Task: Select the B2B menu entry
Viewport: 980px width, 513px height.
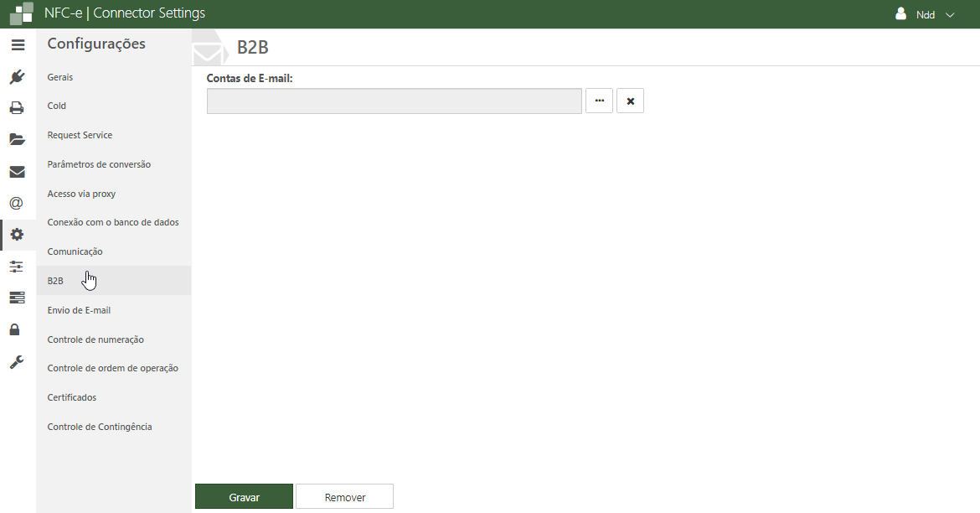Action: tap(113, 280)
